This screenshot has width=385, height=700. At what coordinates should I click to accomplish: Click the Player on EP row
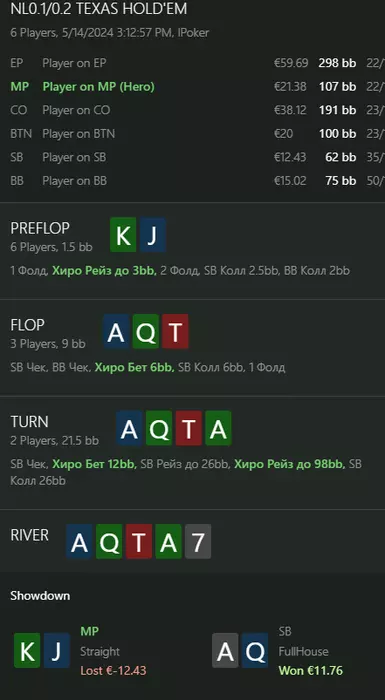(x=192, y=63)
